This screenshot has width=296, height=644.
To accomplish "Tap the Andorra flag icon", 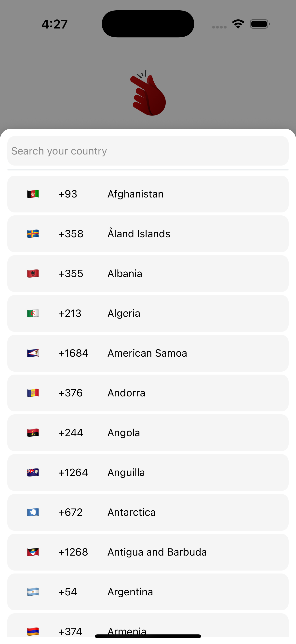I will click(33, 393).
